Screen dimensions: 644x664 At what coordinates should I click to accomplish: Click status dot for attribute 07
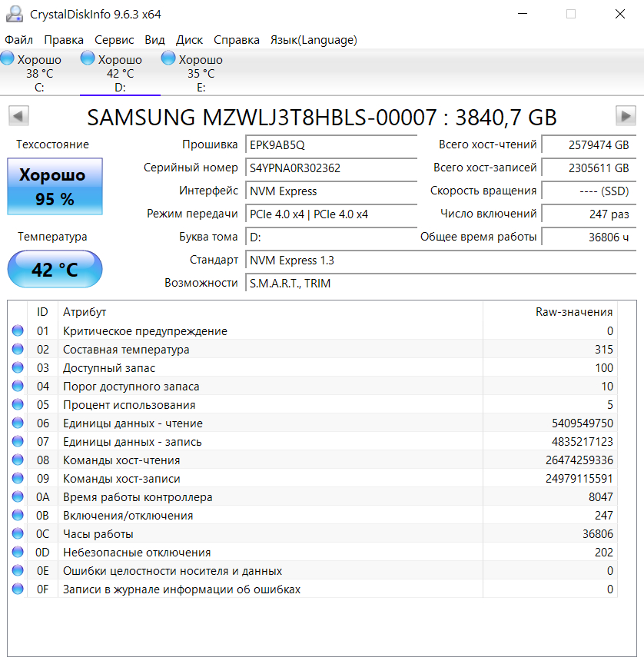[18, 441]
